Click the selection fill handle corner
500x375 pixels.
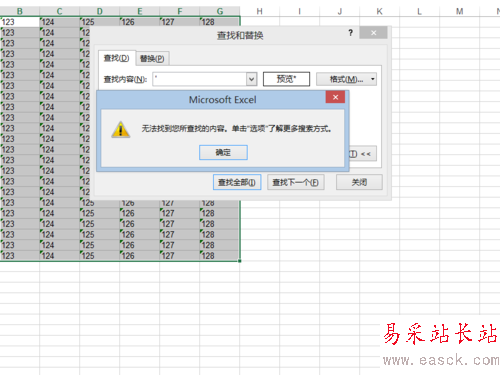[239, 261]
